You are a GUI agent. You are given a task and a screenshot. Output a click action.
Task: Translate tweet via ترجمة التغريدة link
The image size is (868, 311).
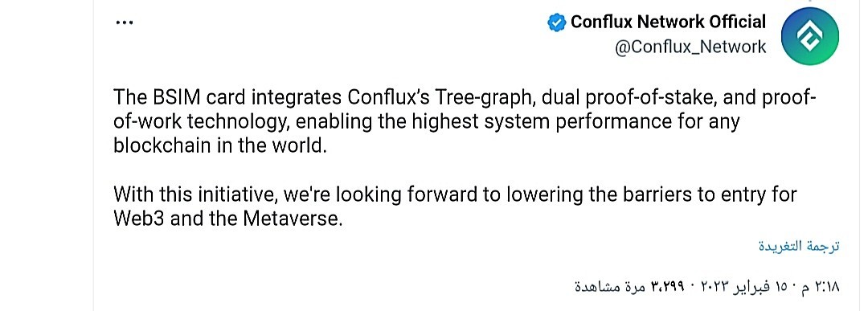tap(799, 246)
